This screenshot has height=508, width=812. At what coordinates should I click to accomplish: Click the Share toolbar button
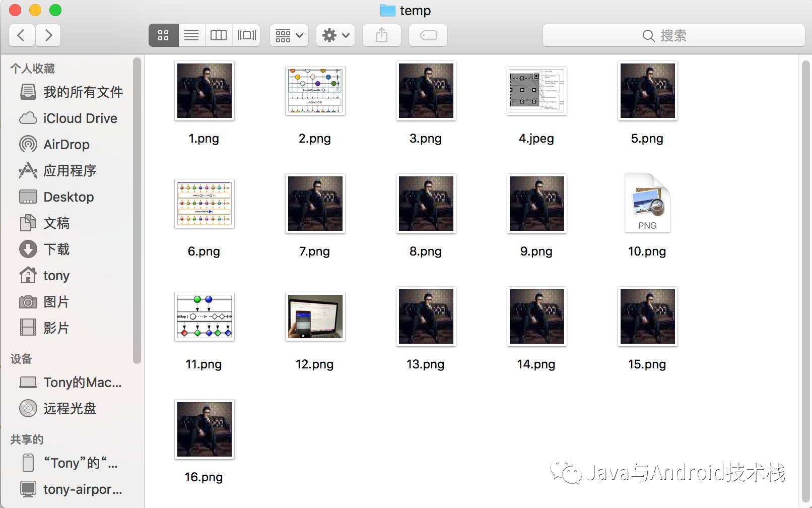coord(382,35)
